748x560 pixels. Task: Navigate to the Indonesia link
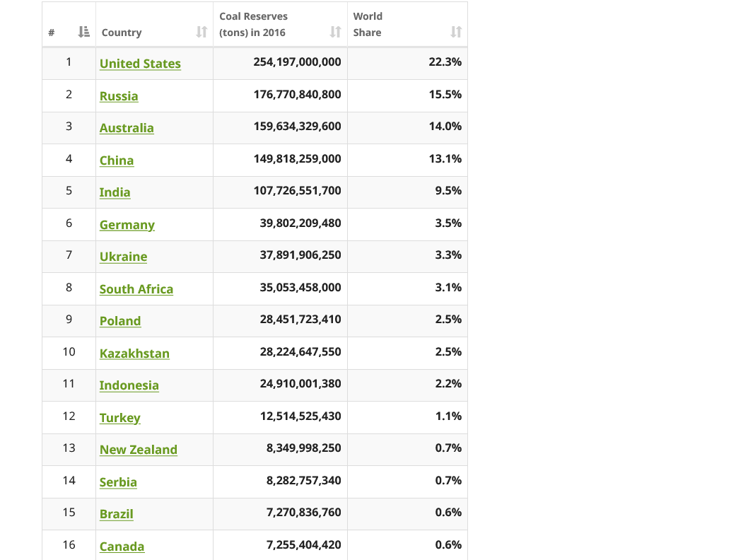129,385
